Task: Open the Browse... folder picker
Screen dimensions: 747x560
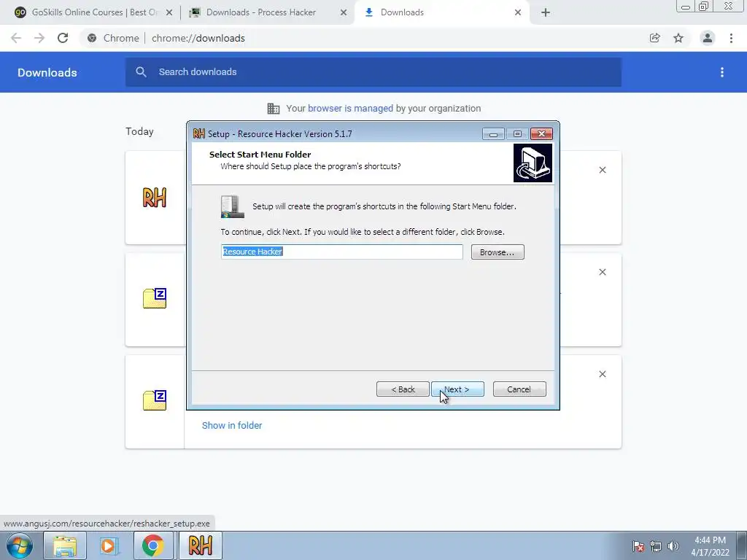Action: point(498,252)
